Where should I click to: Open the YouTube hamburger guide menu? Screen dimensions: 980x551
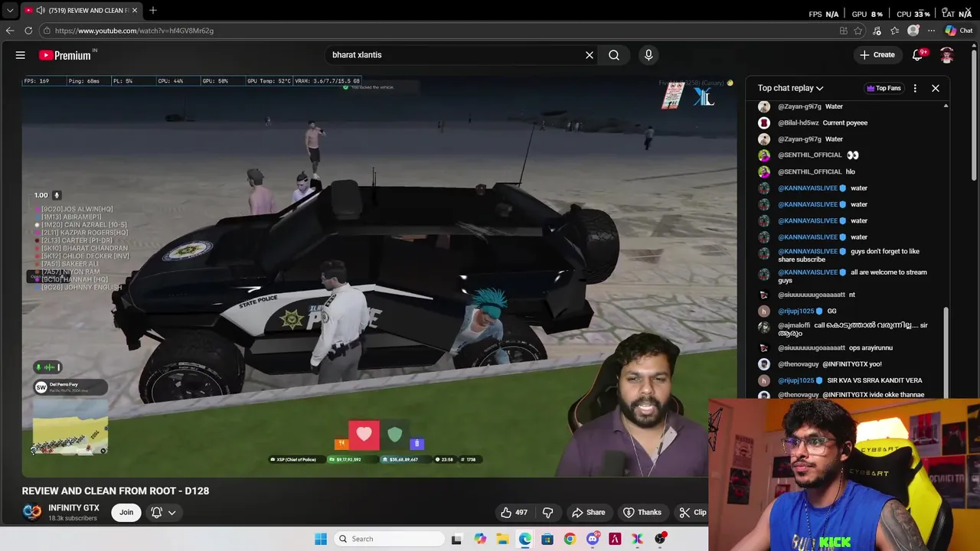pyautogui.click(x=21, y=55)
